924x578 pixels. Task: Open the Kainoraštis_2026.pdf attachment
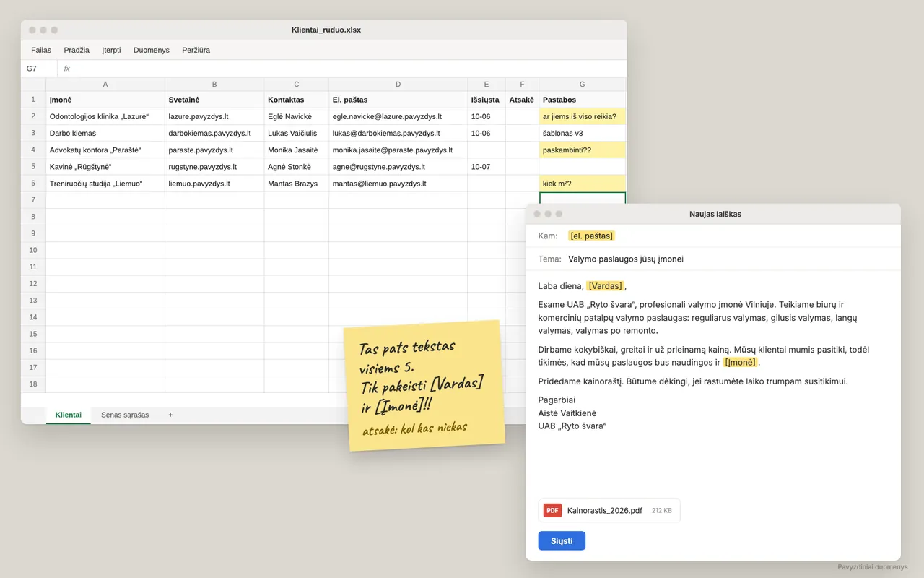[x=609, y=510]
